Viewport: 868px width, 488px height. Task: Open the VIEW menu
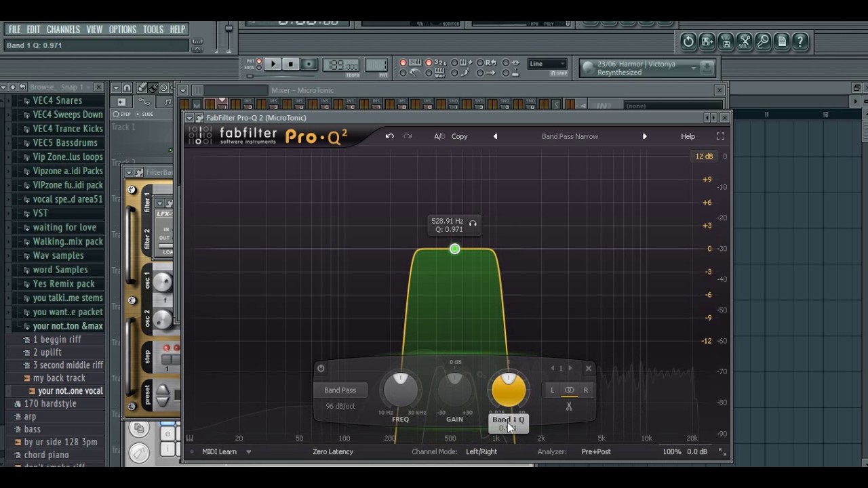coord(95,29)
